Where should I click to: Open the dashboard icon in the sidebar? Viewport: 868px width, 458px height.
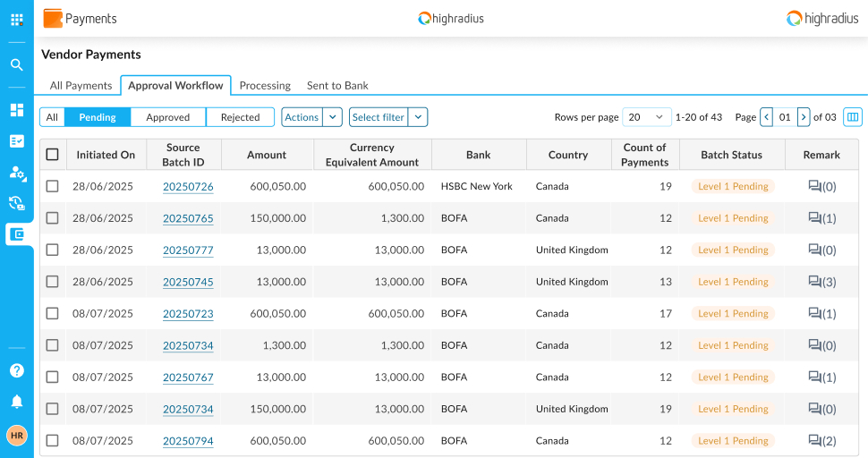coord(17,110)
